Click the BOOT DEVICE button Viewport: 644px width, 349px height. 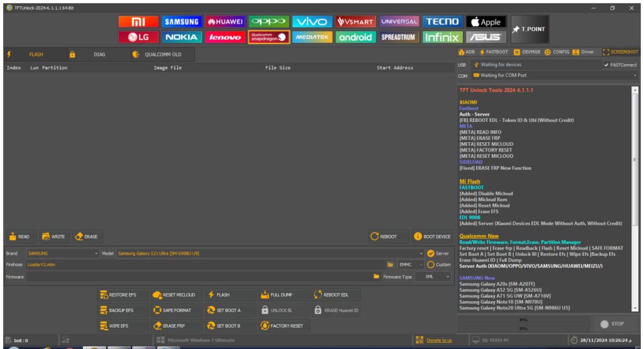433,236
